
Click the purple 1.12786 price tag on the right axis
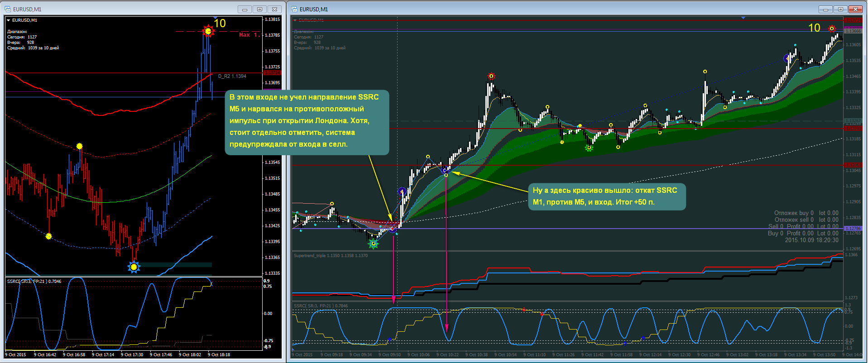[x=853, y=229]
